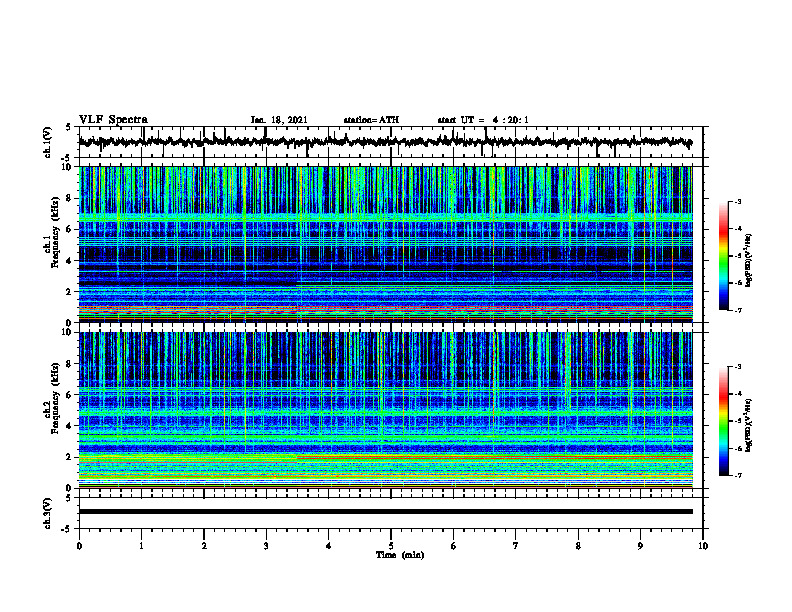This screenshot has height=612, width=792.
Task: Click the "station=ATH" header label
Action: coord(371,120)
